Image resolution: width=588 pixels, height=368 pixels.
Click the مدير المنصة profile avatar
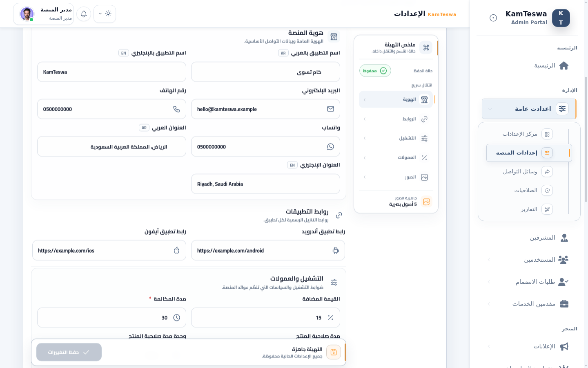[x=27, y=14]
